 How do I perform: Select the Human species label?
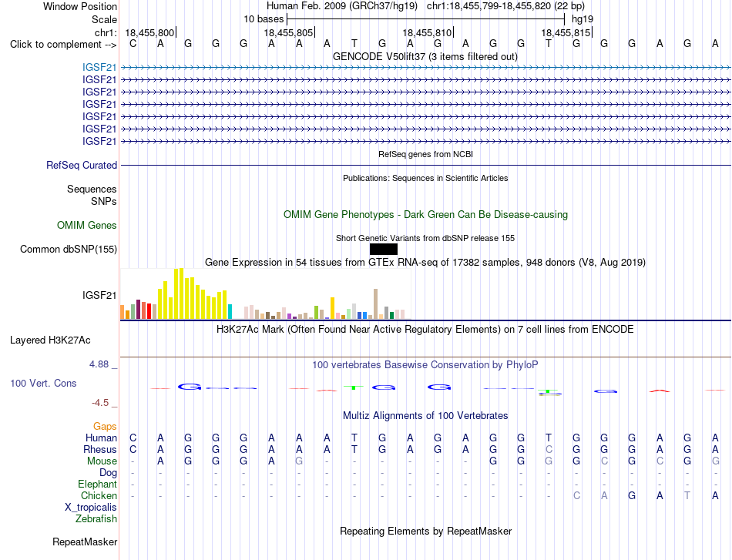101,438
